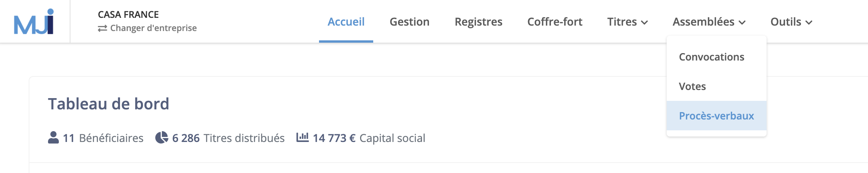Click the Bénéficiaires person icon

tap(53, 138)
